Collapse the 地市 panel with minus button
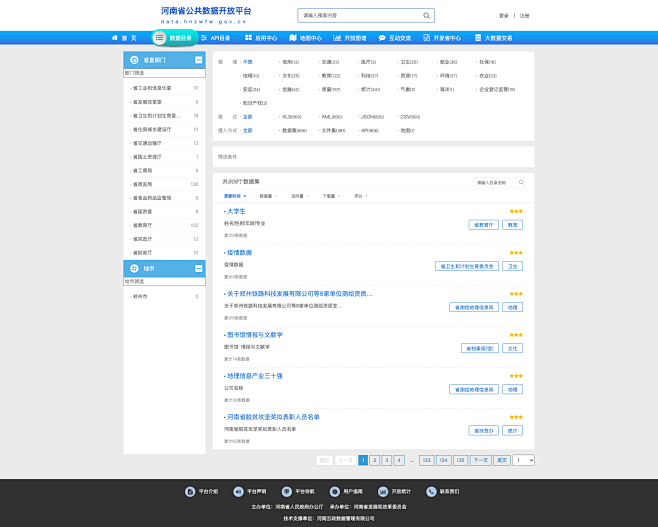Image resolution: width=658 pixels, height=527 pixels. tap(198, 268)
